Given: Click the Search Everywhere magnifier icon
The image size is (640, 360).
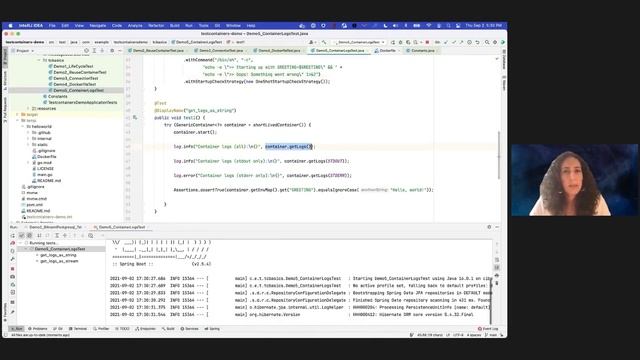Looking at the screenshot, I should [x=487, y=42].
